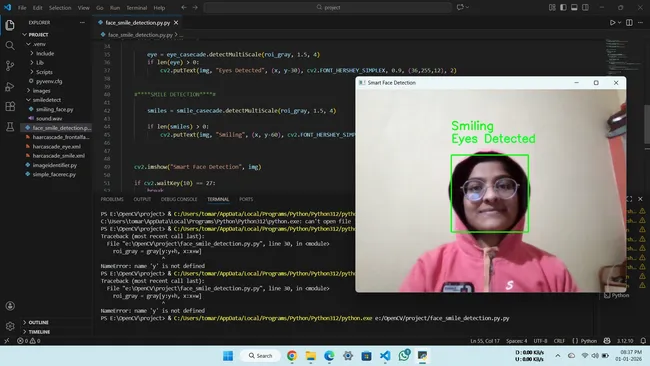Open the Help menu

159,7
